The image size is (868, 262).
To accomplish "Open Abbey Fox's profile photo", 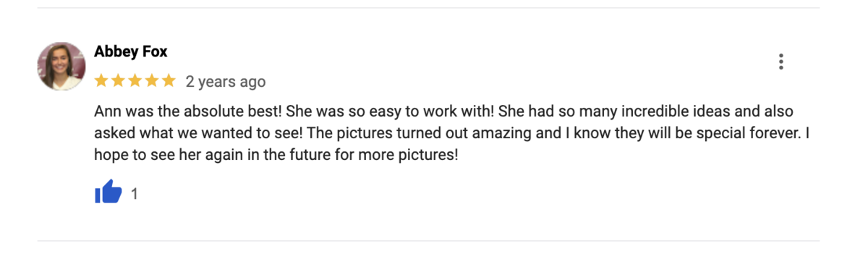I will tap(61, 66).
